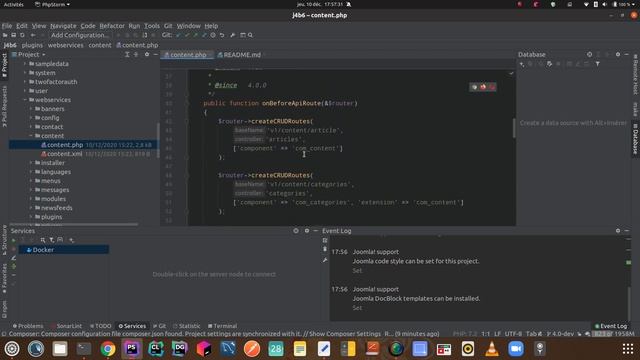Click Git commit checkmark icon
The height and width of the screenshot is (360, 640).
point(187,35)
